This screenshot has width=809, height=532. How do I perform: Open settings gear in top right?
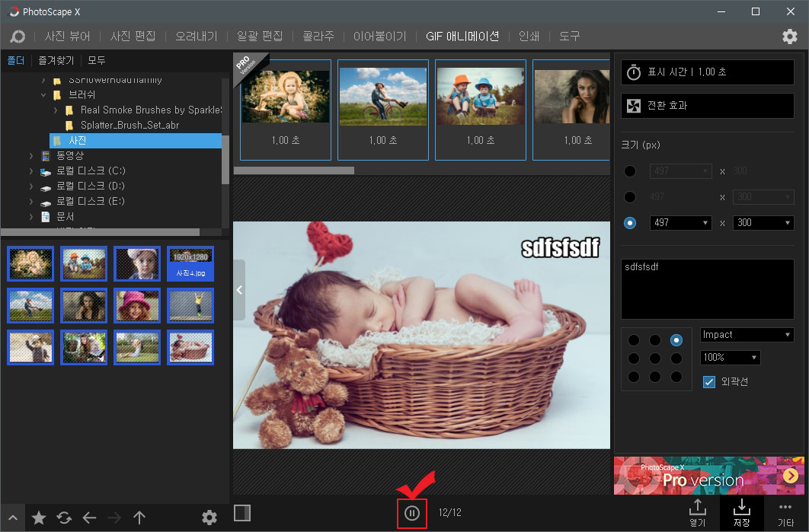(790, 36)
